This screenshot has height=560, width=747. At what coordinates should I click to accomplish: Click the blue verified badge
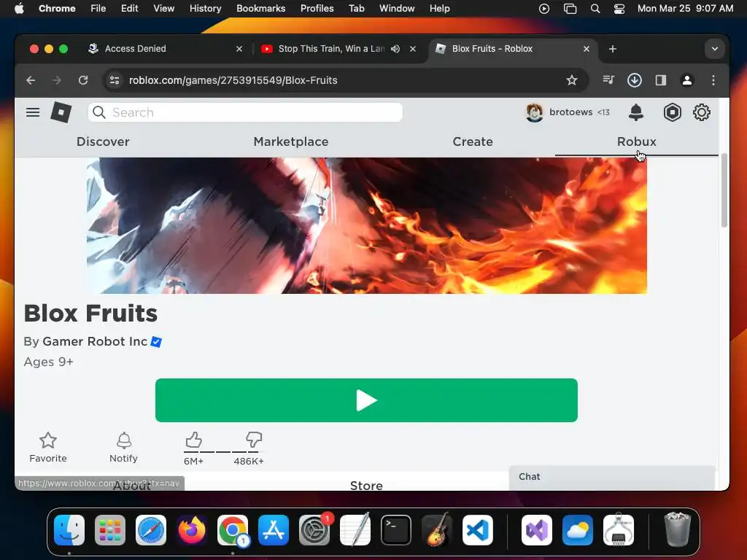[156, 342]
